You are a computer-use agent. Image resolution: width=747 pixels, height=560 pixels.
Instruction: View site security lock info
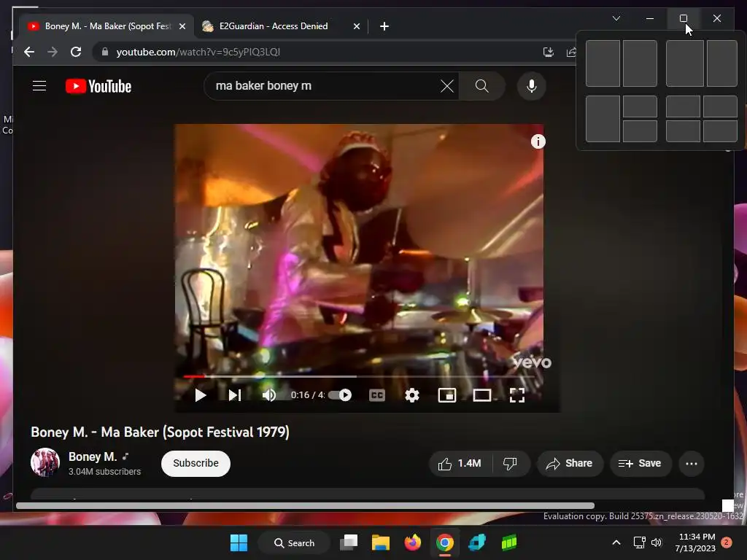(105, 52)
